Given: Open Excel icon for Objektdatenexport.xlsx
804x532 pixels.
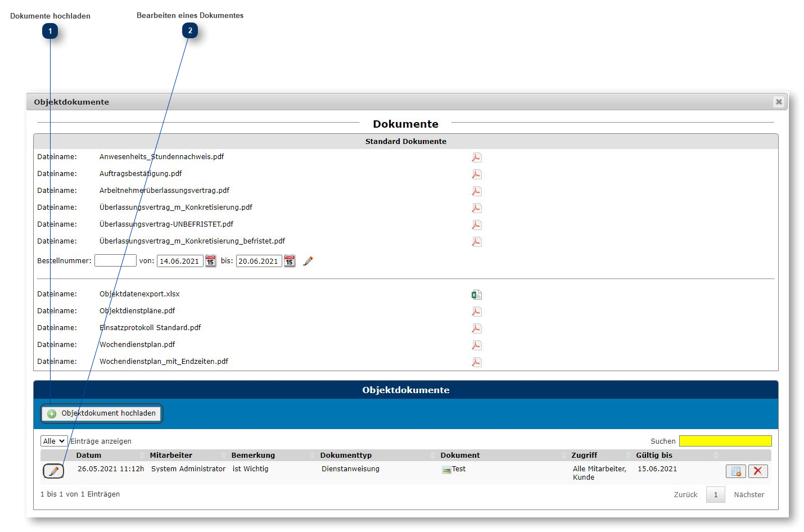Looking at the screenshot, I should click(x=476, y=295).
